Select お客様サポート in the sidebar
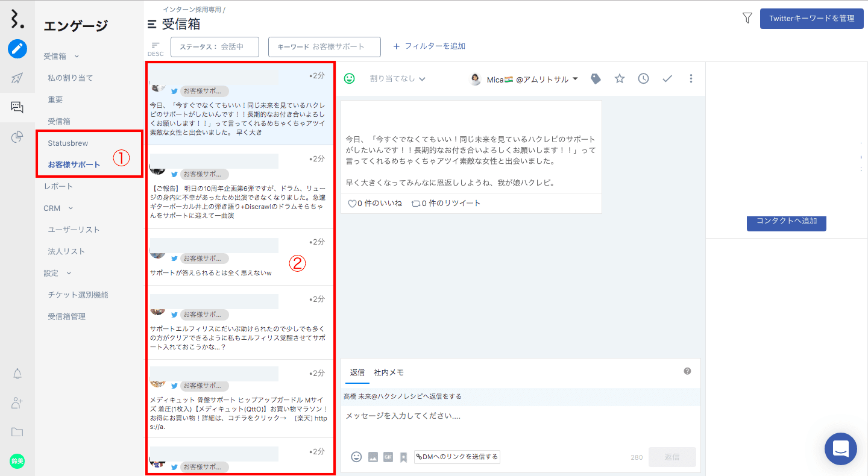Screen dimensions: 868x476 (74, 164)
